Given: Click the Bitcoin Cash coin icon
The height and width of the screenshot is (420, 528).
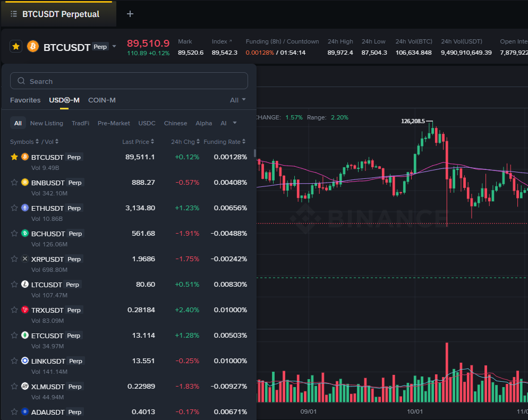Looking at the screenshot, I should click(25, 233).
